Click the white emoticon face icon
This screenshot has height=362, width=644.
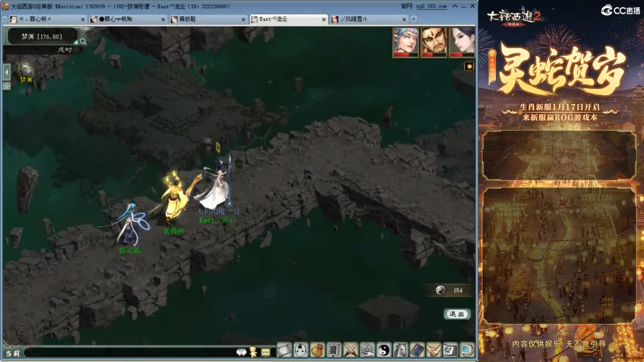(242, 352)
